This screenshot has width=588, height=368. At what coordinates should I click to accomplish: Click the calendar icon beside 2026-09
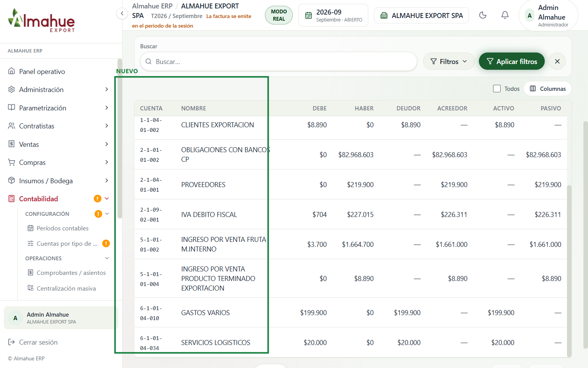(309, 15)
